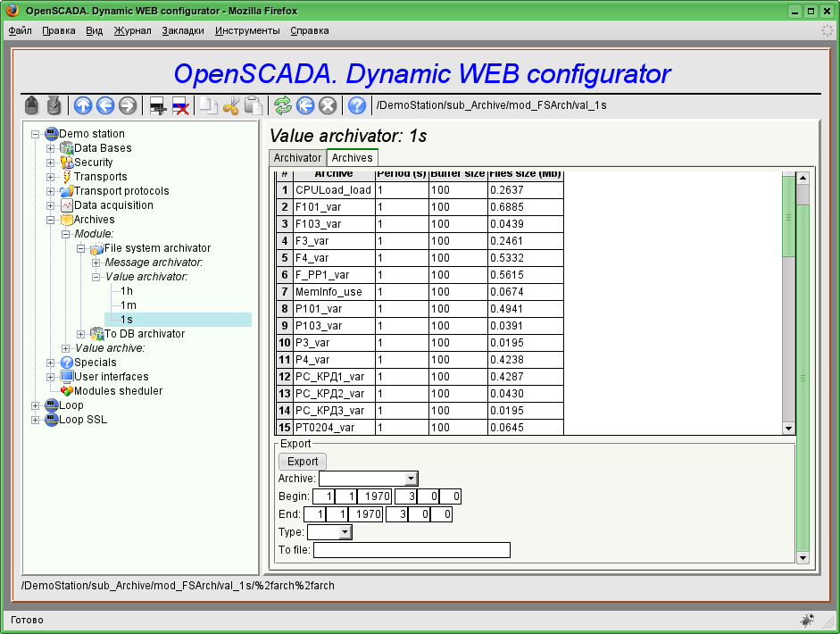Expand the Transports node
Screen dimensions: 840x634
pos(50,178)
